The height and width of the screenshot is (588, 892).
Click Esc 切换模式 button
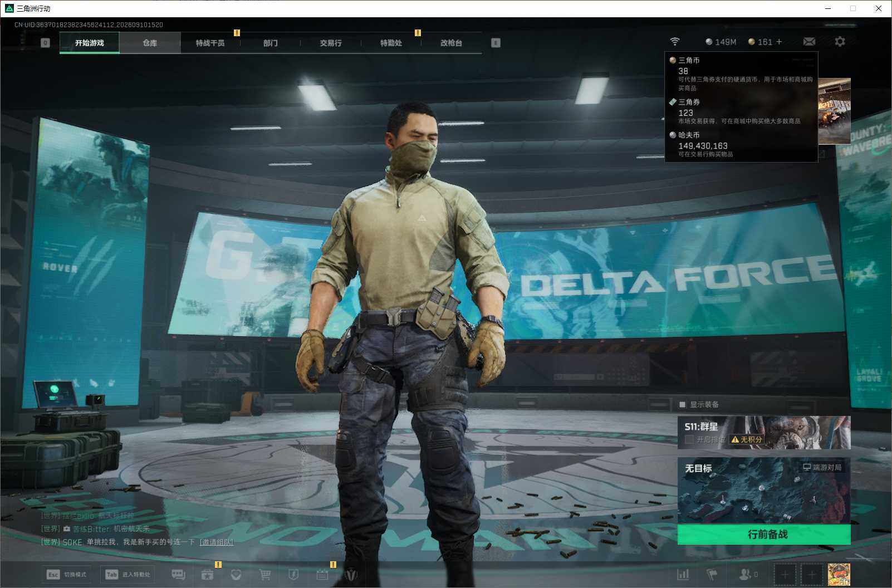(x=67, y=574)
